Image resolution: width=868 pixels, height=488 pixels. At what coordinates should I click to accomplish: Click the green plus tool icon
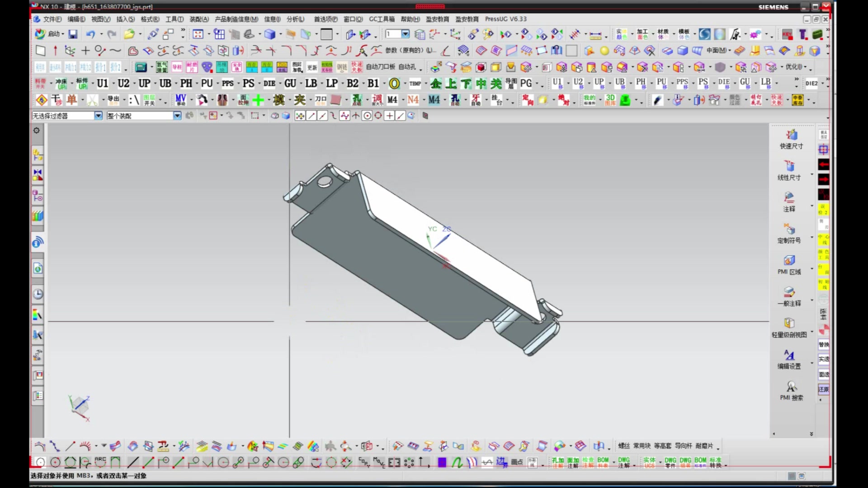(258, 100)
